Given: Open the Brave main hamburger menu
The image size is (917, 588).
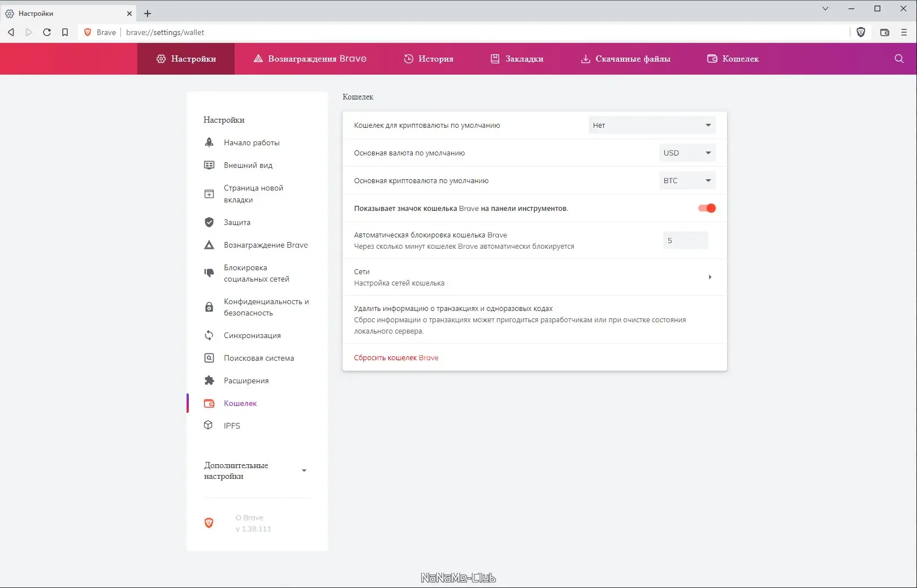Looking at the screenshot, I should (x=904, y=32).
